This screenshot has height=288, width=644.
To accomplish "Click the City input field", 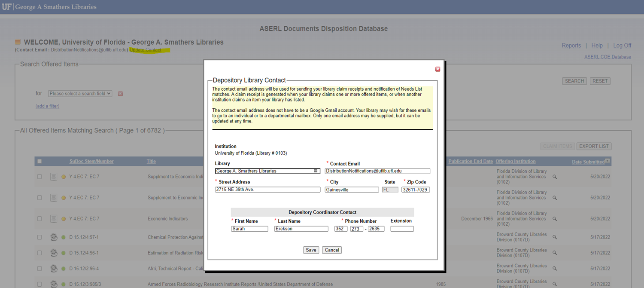I will click(352, 190).
